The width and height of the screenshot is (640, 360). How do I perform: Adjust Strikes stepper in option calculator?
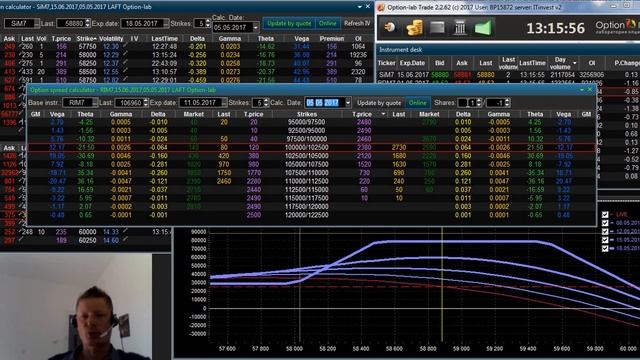tap(207, 24)
